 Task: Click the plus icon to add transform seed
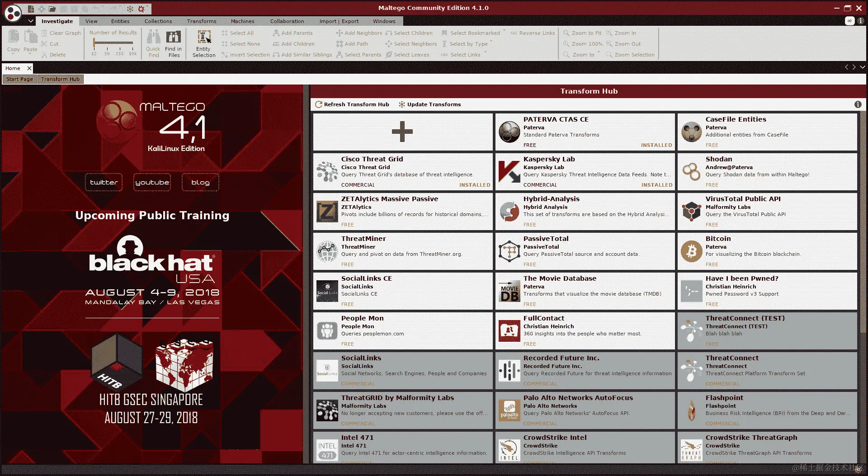click(x=402, y=132)
